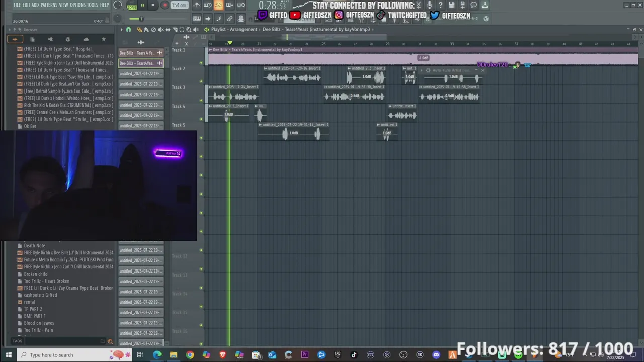Screen dimensions: 644x362
Task: Select the Dee Billz - Tears 4 Ye.. picker clip
Action: click(141, 53)
